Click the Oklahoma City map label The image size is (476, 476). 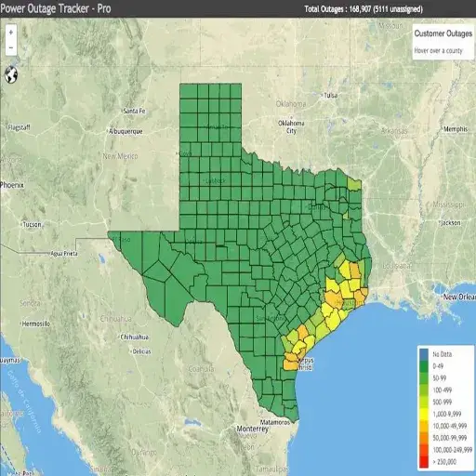coord(291,126)
